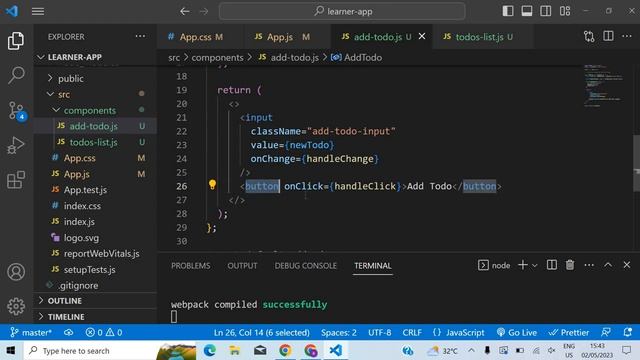Open Source Control view with 4 changes
Viewport: 640px width, 360px height.
(x=16, y=111)
